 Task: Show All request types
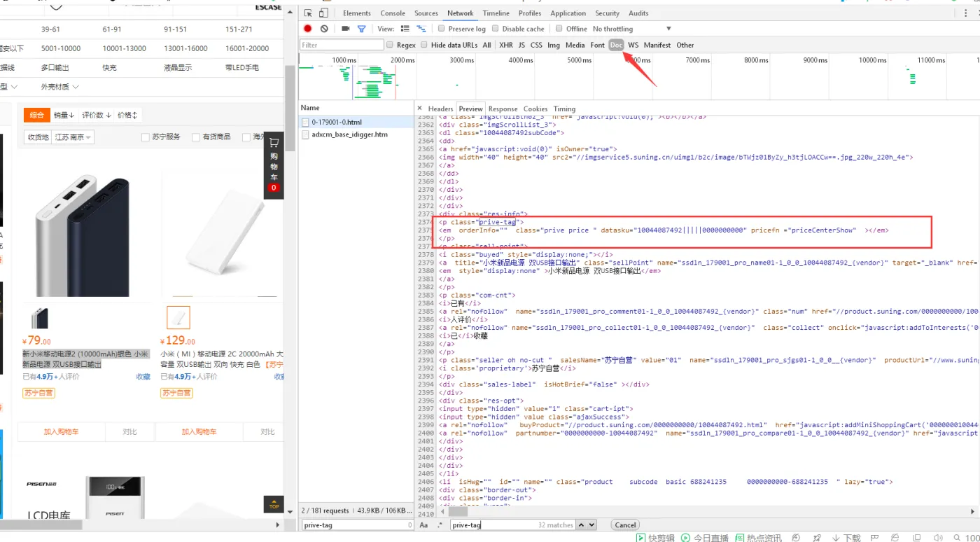[x=487, y=45]
